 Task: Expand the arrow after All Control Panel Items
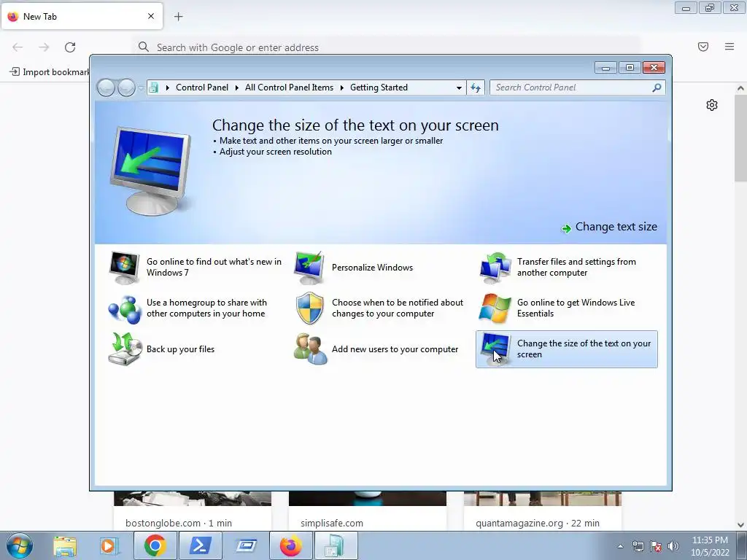click(342, 87)
